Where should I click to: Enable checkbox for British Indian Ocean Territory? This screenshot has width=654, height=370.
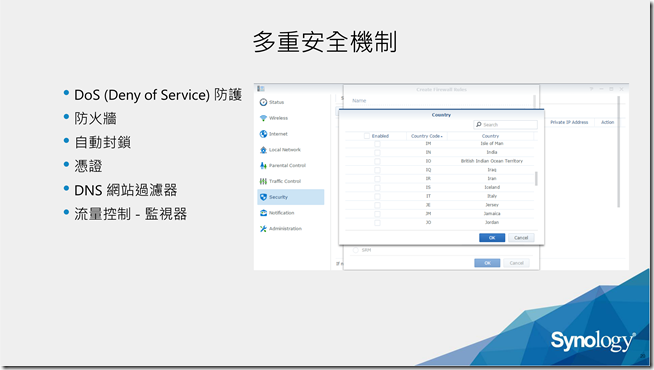pos(377,161)
